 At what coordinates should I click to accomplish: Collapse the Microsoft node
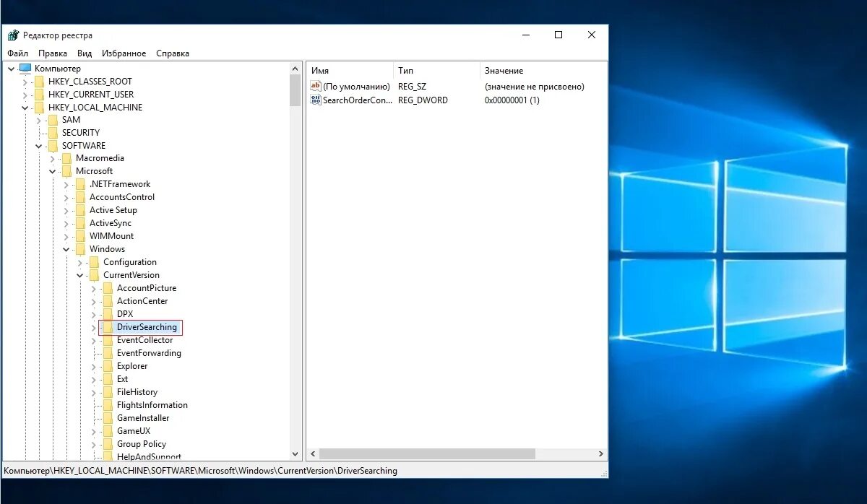click(x=52, y=171)
